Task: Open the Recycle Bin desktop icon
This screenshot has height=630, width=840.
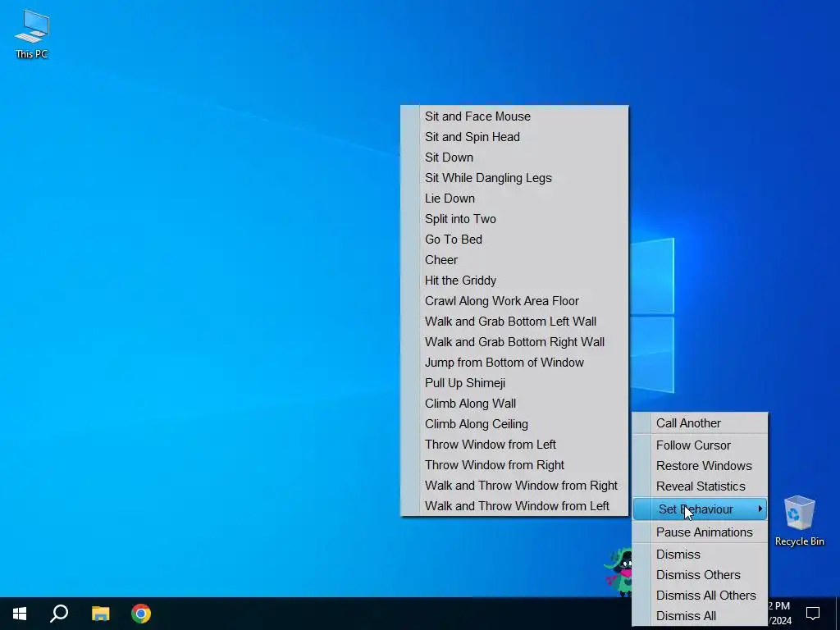Action: (x=799, y=520)
